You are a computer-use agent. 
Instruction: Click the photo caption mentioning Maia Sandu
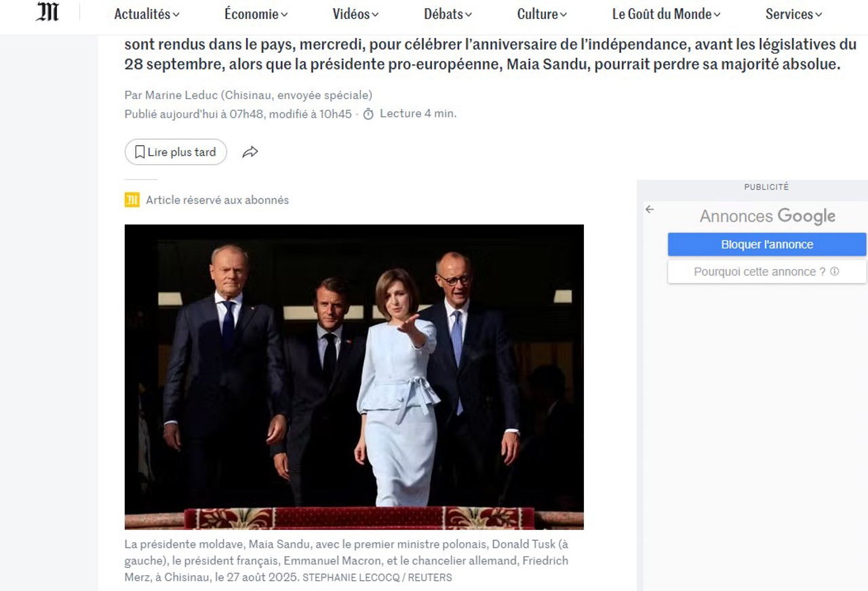[346, 561]
